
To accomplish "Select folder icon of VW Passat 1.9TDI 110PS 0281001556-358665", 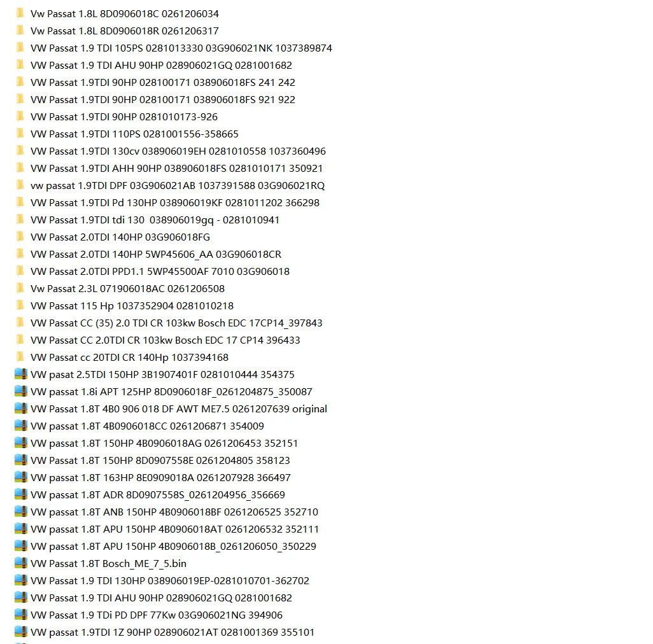I will coord(20,134).
